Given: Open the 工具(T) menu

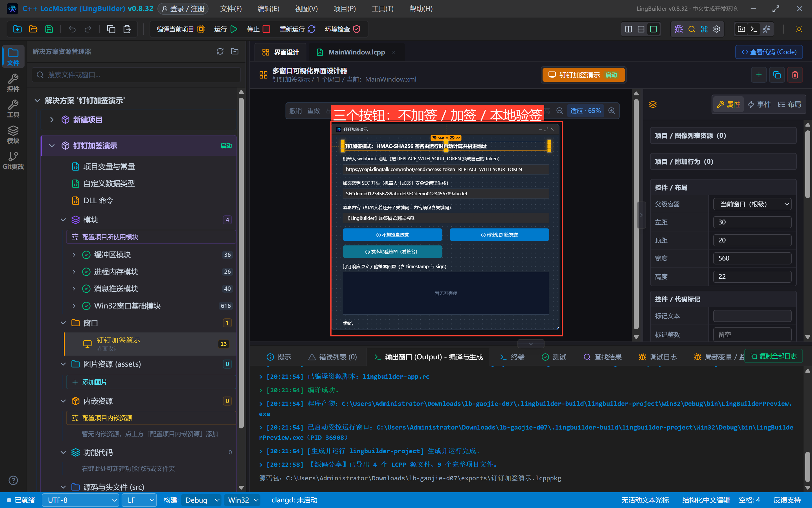Looking at the screenshot, I should pyautogui.click(x=383, y=9).
